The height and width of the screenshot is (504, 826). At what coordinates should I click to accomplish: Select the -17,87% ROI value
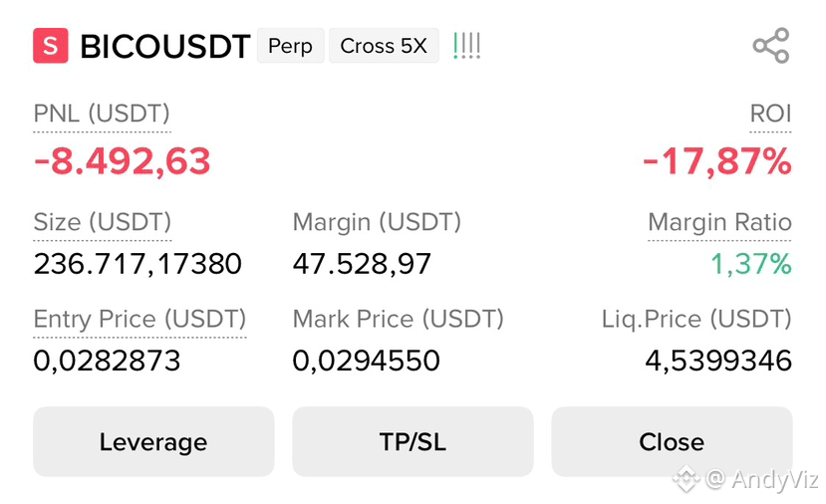(717, 161)
